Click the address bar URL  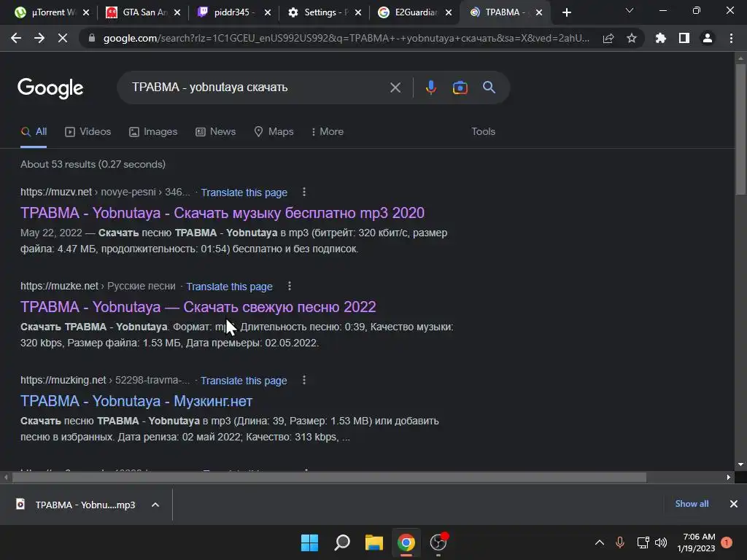(x=347, y=38)
